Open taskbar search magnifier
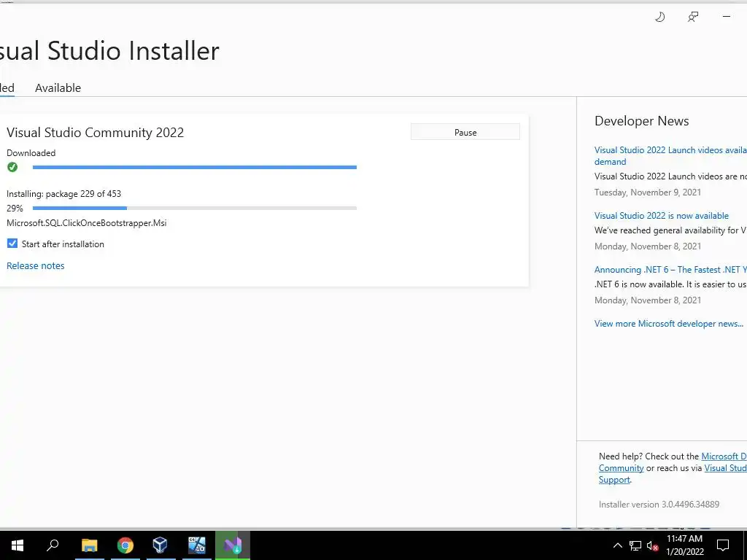This screenshot has height=560, width=747. pos(53,545)
